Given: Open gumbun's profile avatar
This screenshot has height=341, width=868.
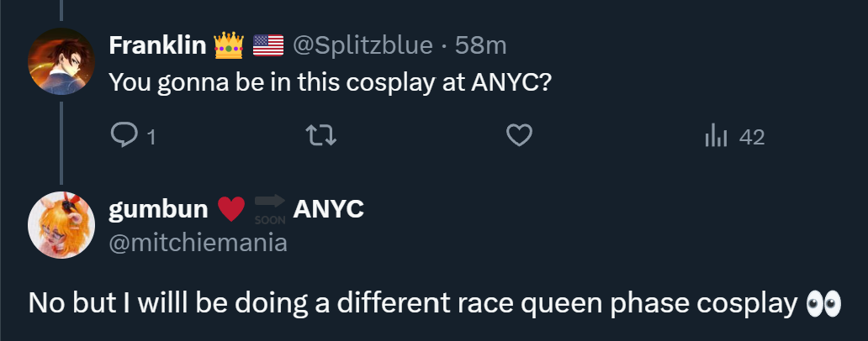Looking at the screenshot, I should [x=61, y=224].
